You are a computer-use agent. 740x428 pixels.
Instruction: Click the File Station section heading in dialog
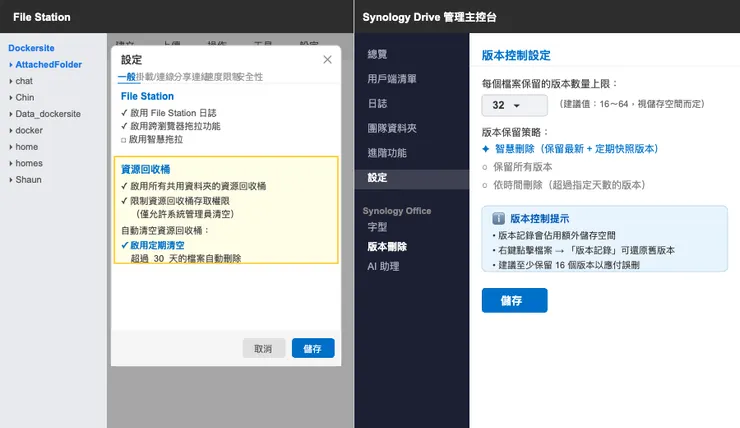click(x=147, y=96)
